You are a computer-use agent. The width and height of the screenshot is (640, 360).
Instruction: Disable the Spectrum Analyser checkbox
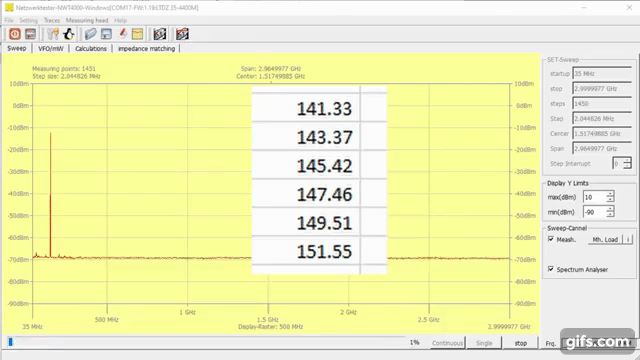pos(551,269)
